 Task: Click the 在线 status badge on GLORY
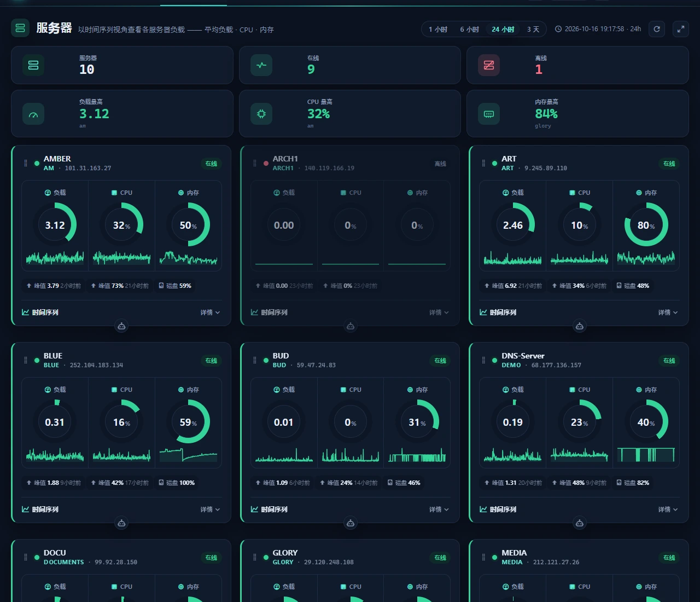(440, 558)
